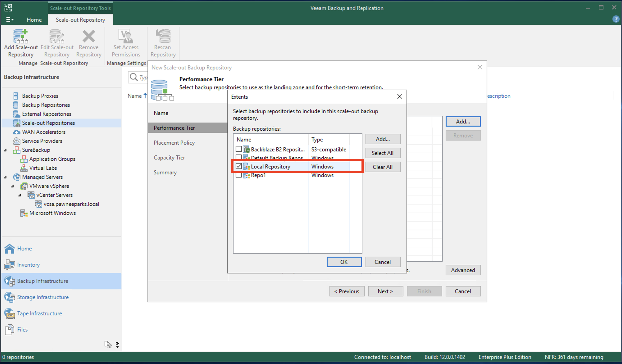Check the Repo1 checkbox
This screenshot has height=364, width=622.
238,175
